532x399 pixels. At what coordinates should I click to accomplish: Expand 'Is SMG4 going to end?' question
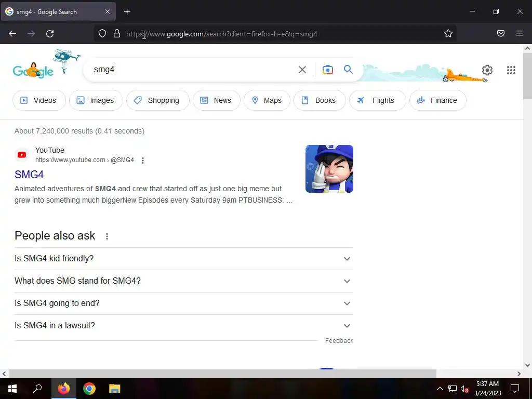click(184, 303)
